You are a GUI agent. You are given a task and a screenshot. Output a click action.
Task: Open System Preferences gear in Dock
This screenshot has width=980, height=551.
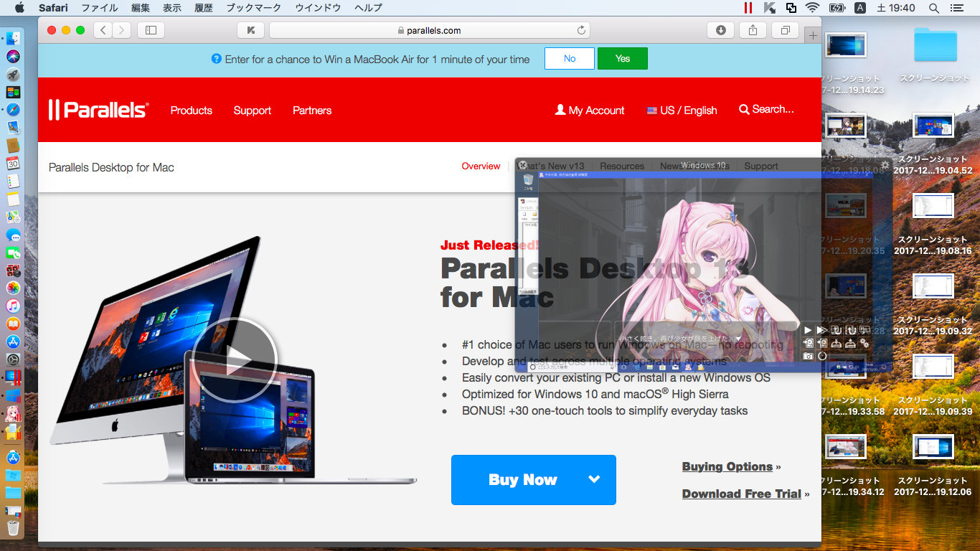point(13,359)
